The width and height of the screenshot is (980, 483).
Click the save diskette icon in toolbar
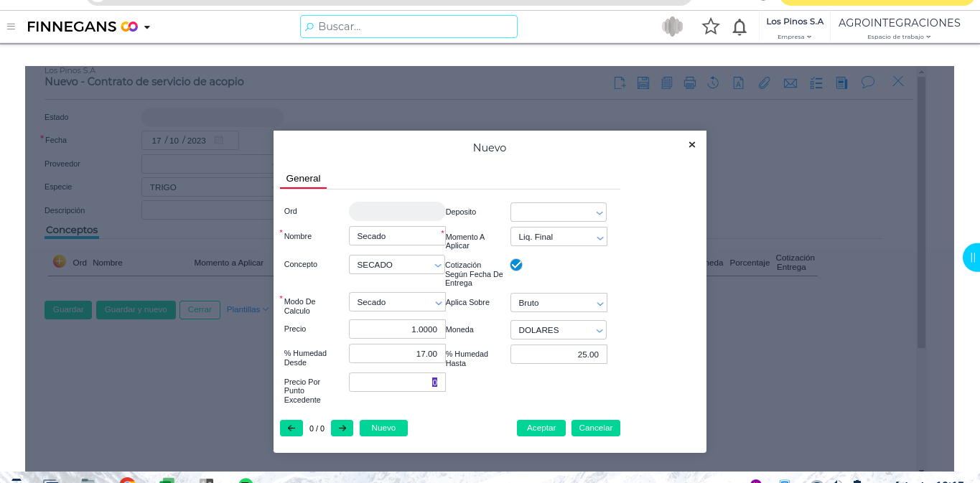643,83
